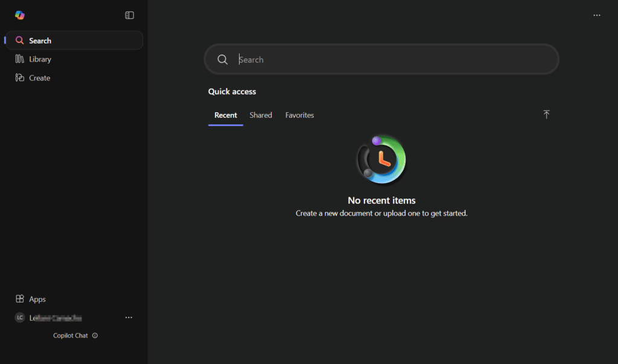Click the magnifier icon in search bar
Screen dimensions: 618x364
[223, 59]
